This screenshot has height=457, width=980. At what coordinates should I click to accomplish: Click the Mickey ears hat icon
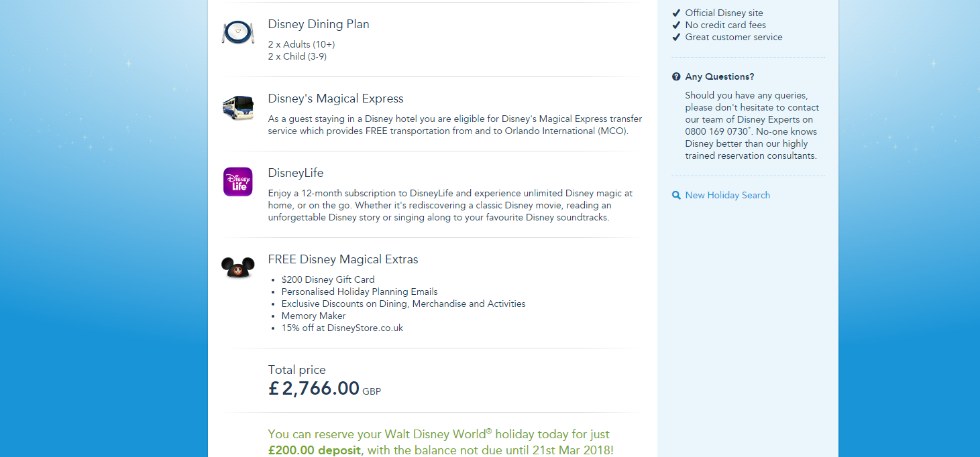237,267
